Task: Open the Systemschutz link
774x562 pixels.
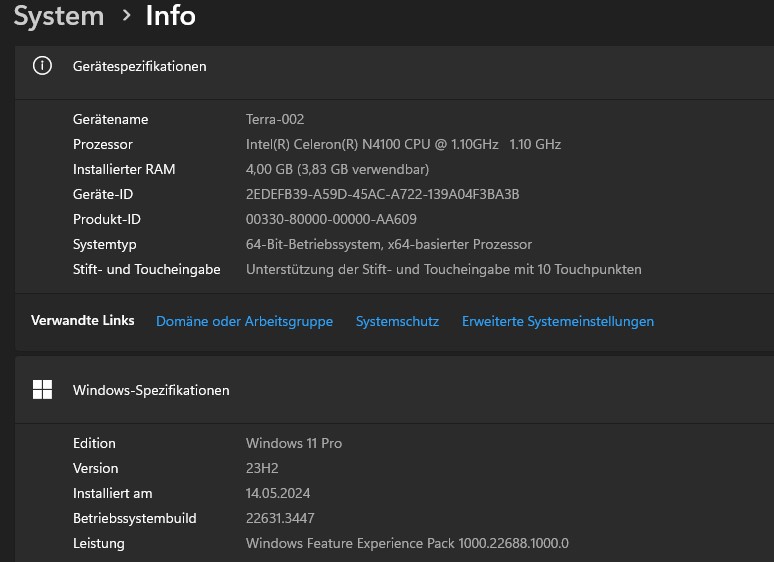Action: [397, 321]
